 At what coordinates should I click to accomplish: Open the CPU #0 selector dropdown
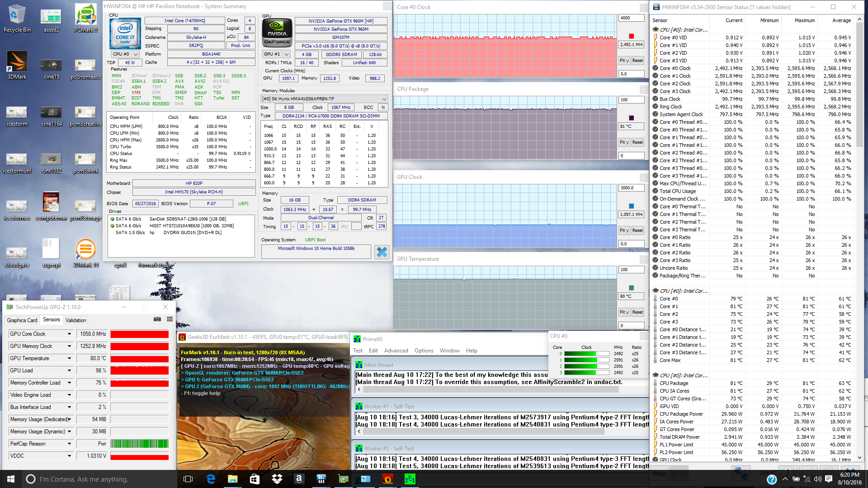[x=126, y=54]
